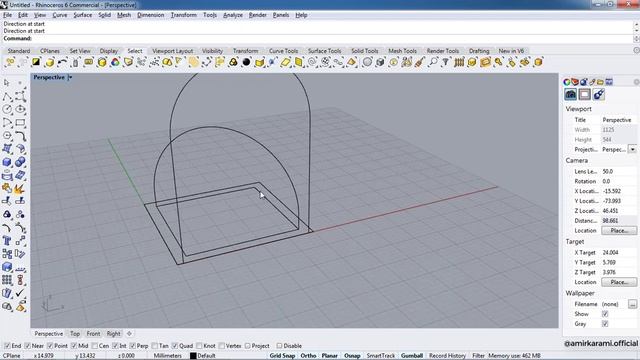Select the Fillet curves tool in left toolbar
Image resolution: width=640 pixels, height=360 pixels.
[20, 136]
